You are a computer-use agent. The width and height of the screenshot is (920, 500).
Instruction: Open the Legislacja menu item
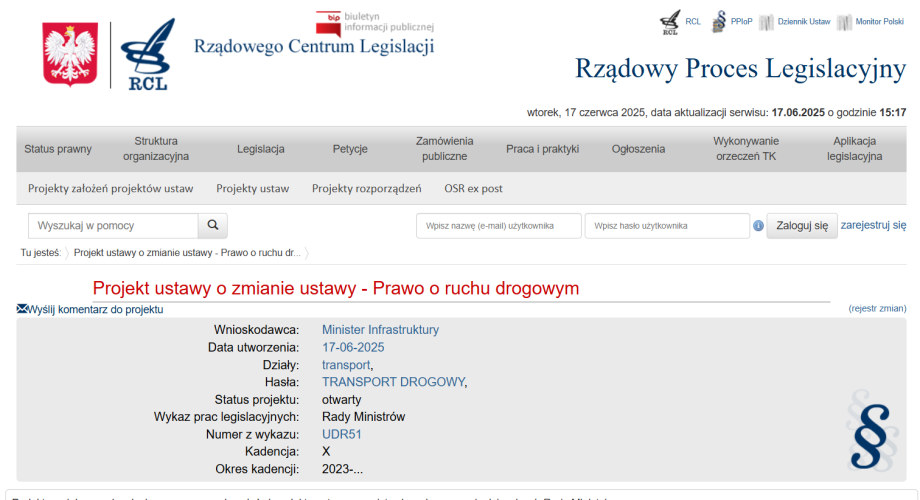click(261, 149)
